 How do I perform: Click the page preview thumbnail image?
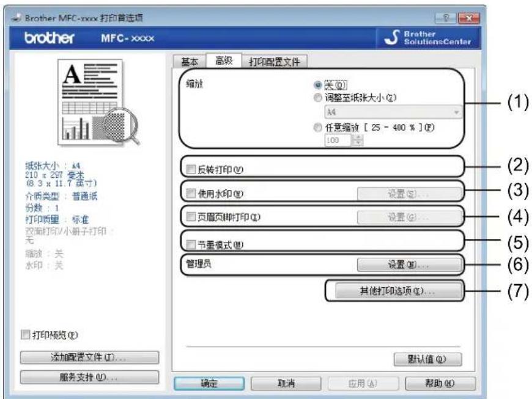[x=98, y=103]
